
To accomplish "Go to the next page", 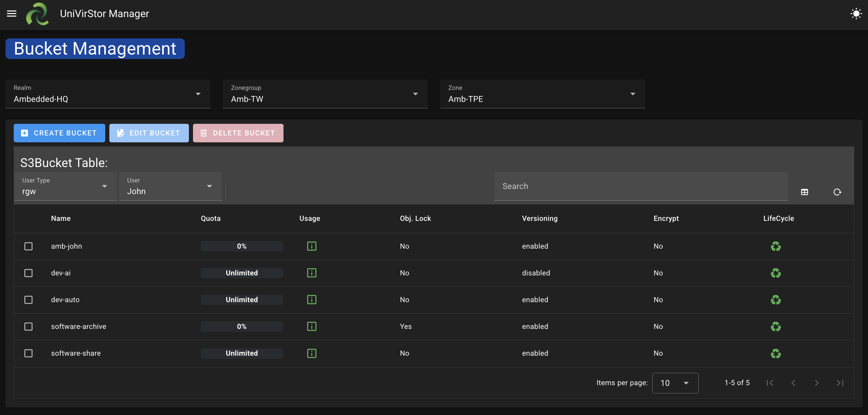I will pyautogui.click(x=817, y=383).
